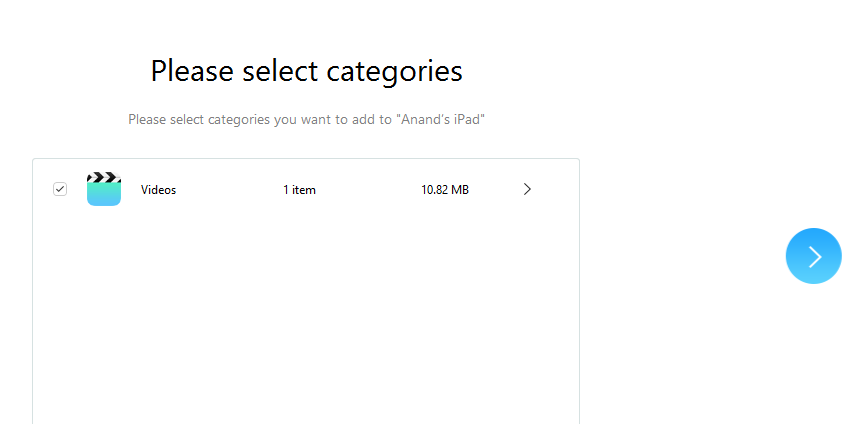Click the black striped top of the Videos icon
Viewport: 852px width, 424px height.
point(104,177)
